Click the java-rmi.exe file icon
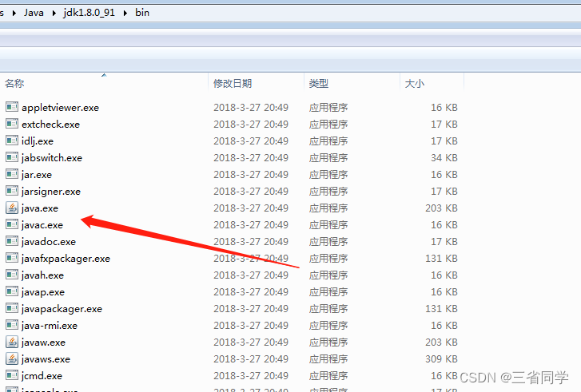This screenshot has height=392, width=581. tap(12, 326)
